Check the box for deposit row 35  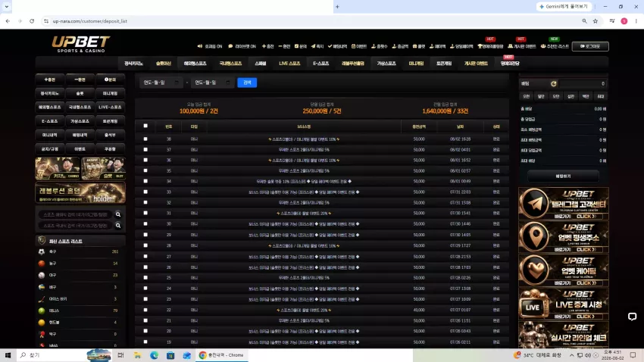tap(145, 170)
